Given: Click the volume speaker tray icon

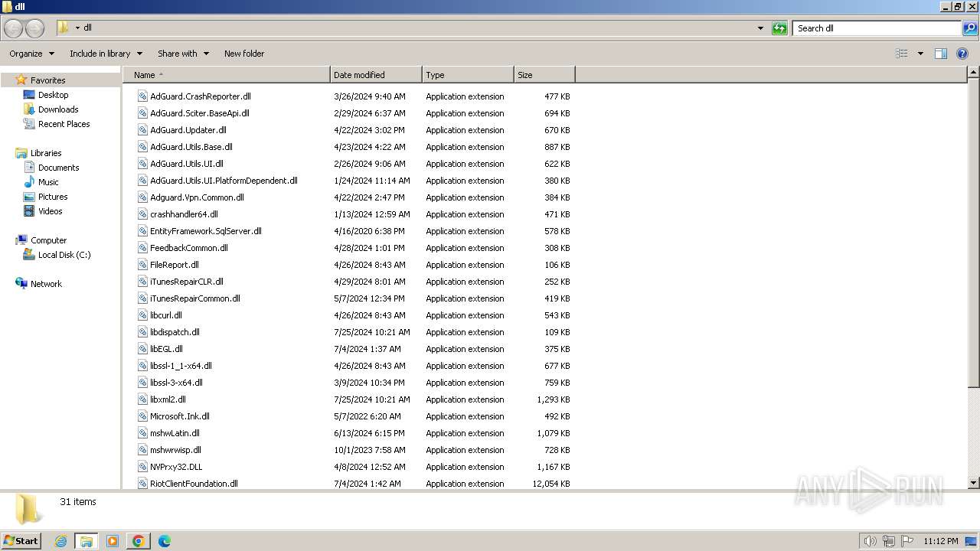Looking at the screenshot, I should tap(870, 541).
